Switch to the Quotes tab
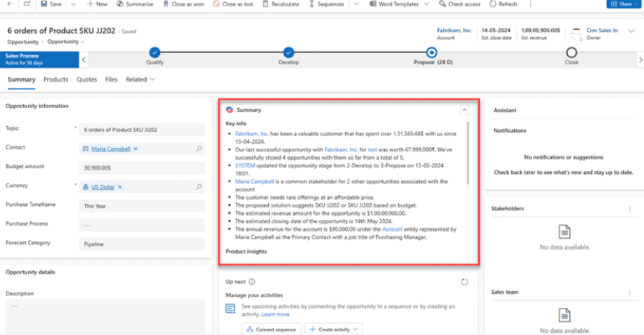 pyautogui.click(x=87, y=80)
